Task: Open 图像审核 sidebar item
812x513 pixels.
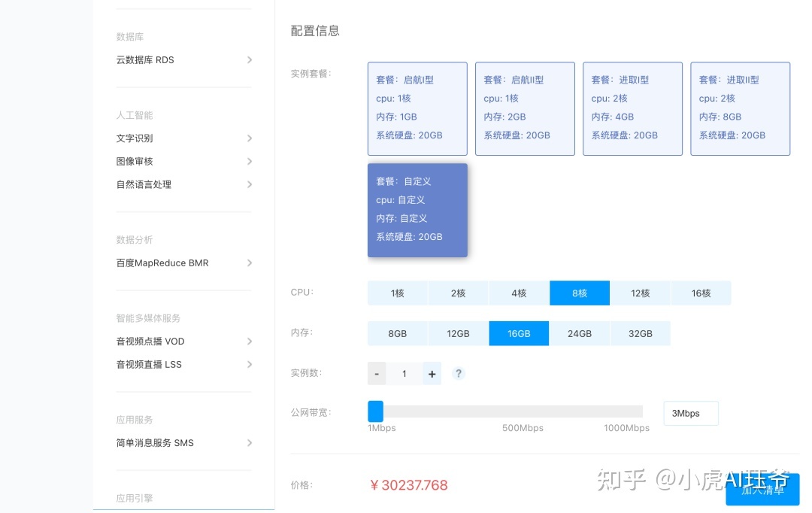Action: tap(135, 161)
